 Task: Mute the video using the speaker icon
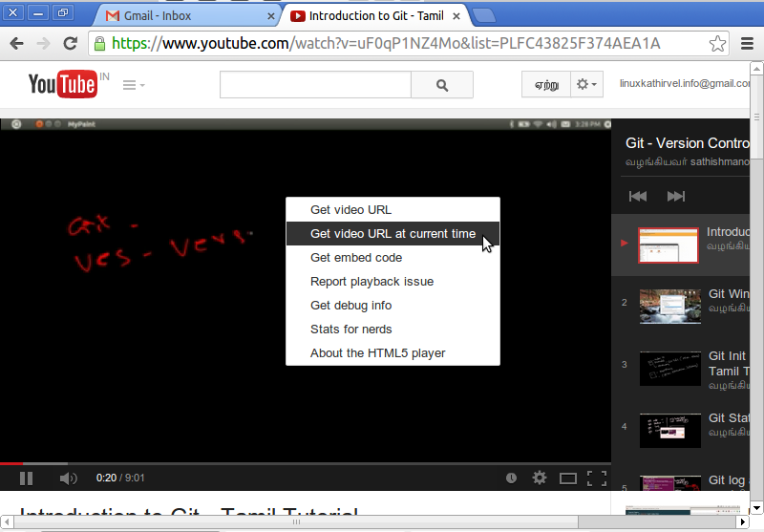click(68, 479)
